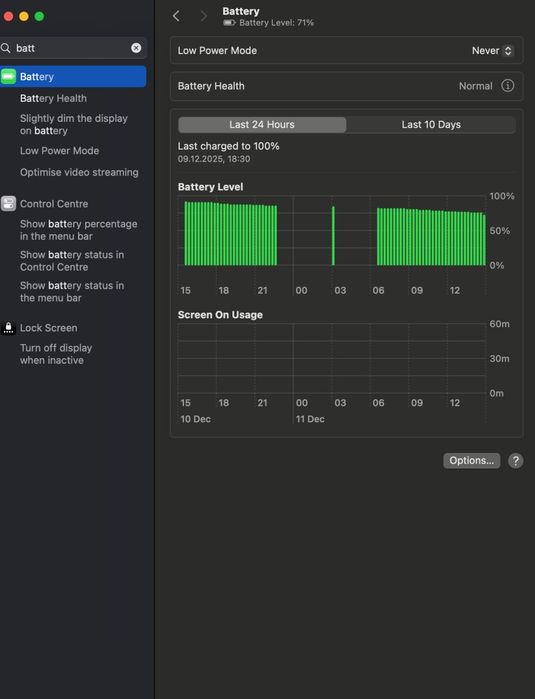Click the Screen On Usage heading
535x699 pixels.
pyautogui.click(x=220, y=315)
